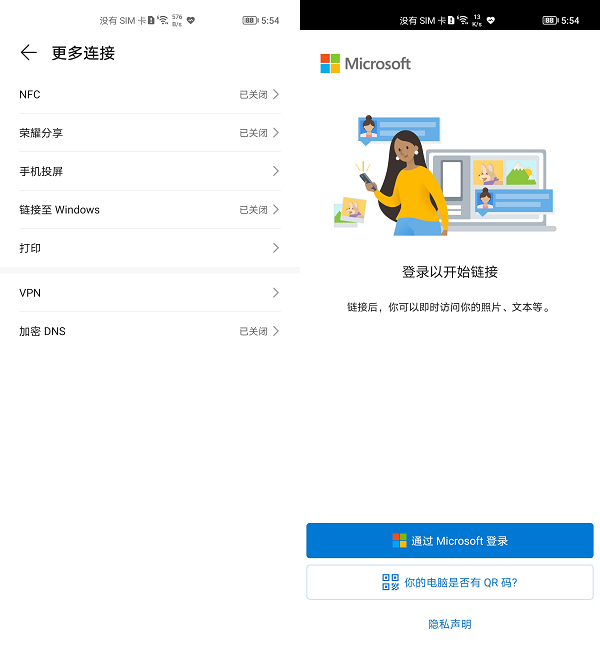Screen dimensions: 600x651
Task: Tap 已关闭 status for 链接至 Windows
Action: tap(253, 210)
